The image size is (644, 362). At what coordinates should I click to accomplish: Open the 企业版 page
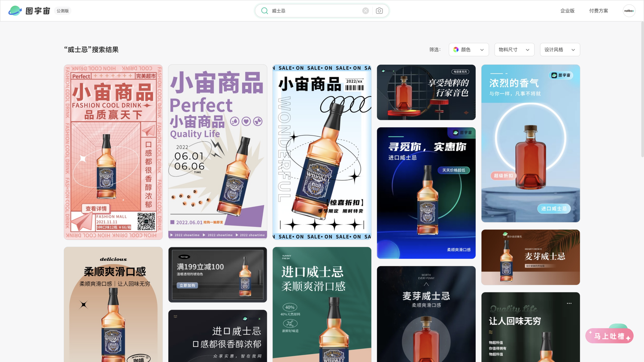(x=567, y=11)
